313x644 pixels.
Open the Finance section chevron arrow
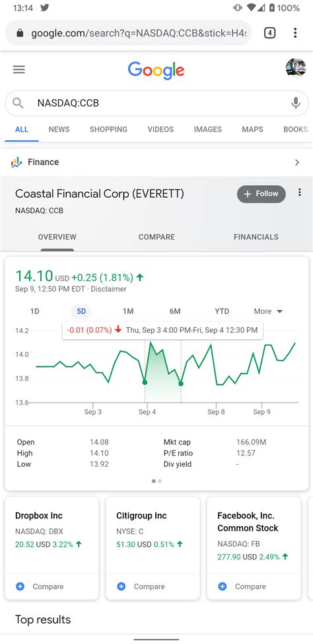(297, 163)
